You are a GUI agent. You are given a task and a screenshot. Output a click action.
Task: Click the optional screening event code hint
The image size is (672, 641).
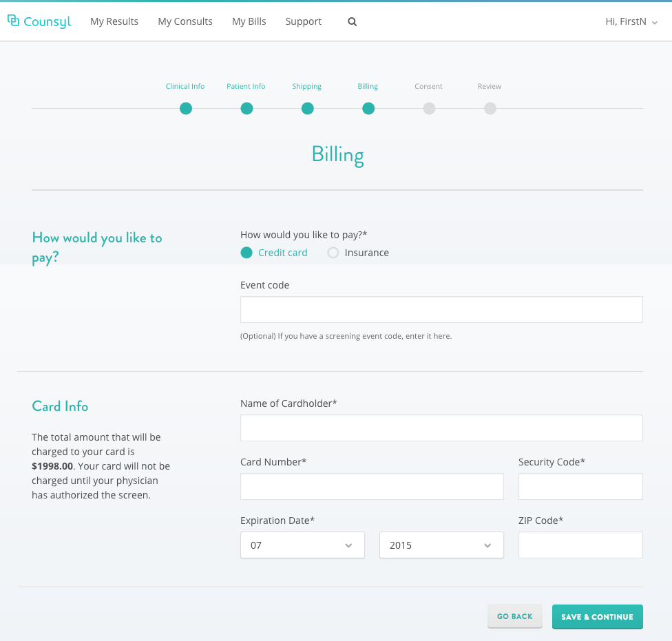click(346, 336)
